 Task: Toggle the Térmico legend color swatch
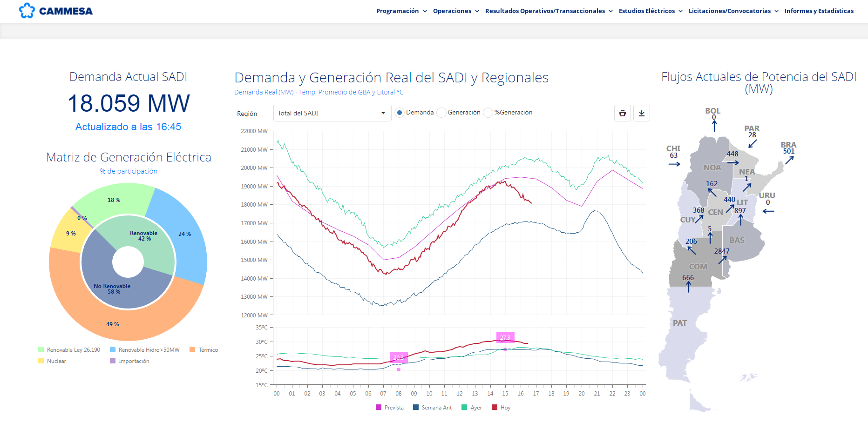point(192,350)
